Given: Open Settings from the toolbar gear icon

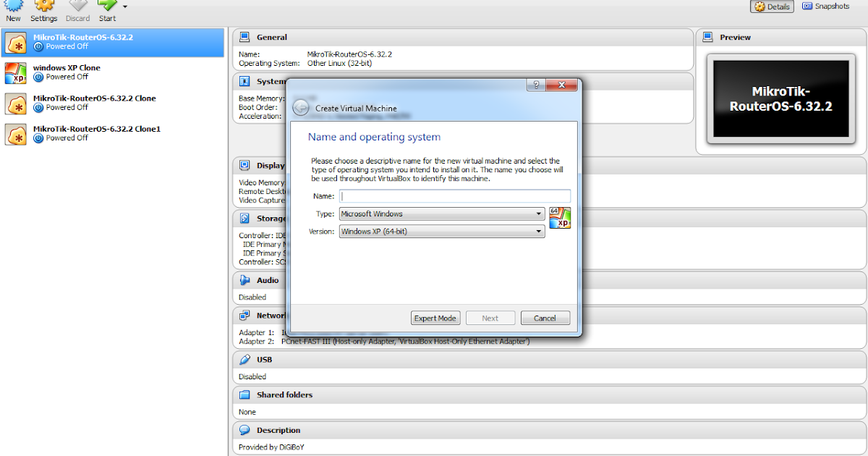Looking at the screenshot, I should tap(43, 7).
